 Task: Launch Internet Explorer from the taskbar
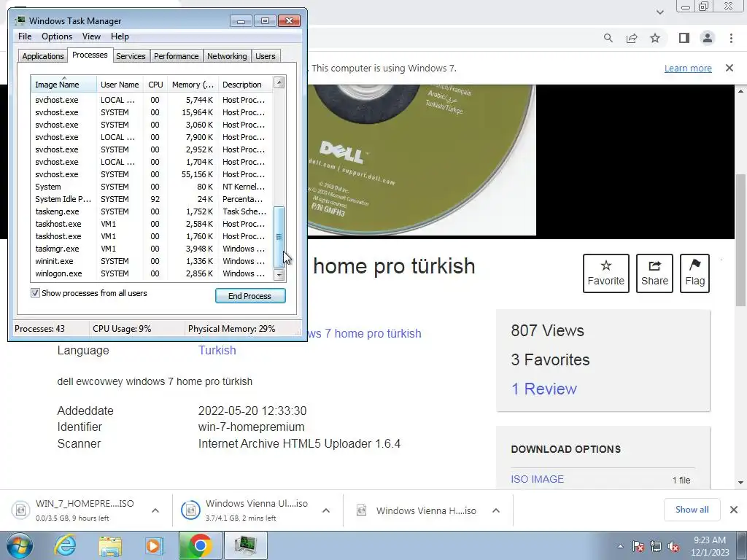[65, 545]
